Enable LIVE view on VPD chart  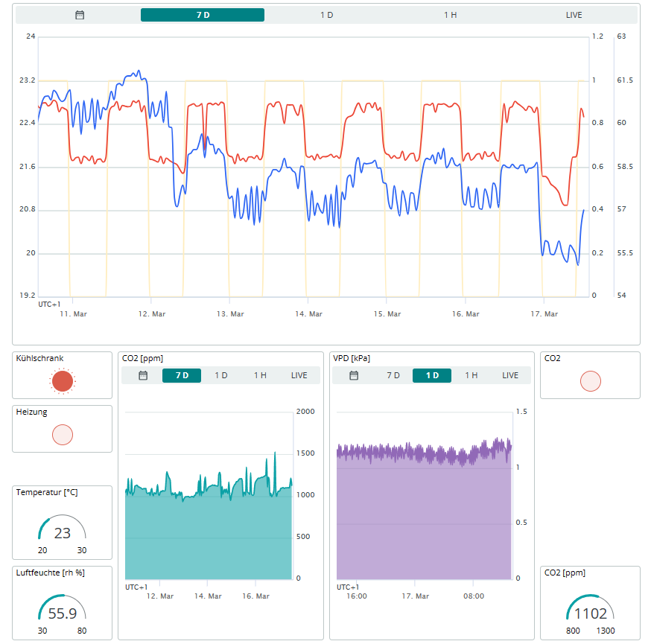510,375
